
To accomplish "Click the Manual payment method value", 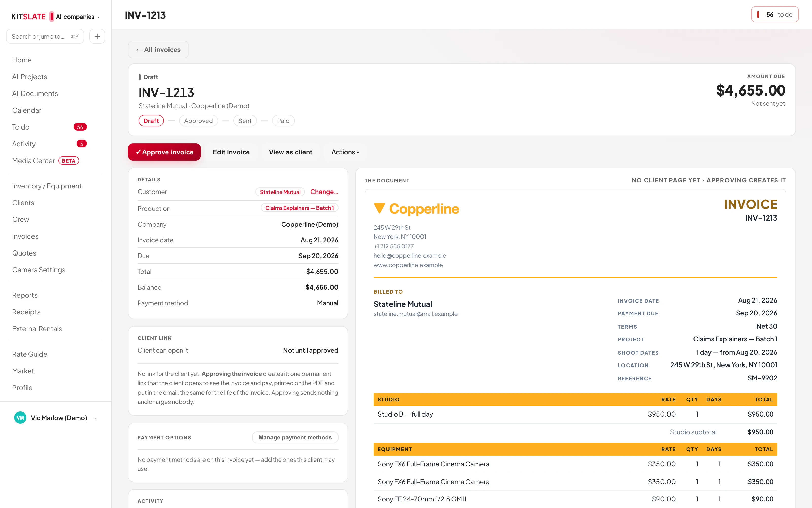I will tap(328, 303).
